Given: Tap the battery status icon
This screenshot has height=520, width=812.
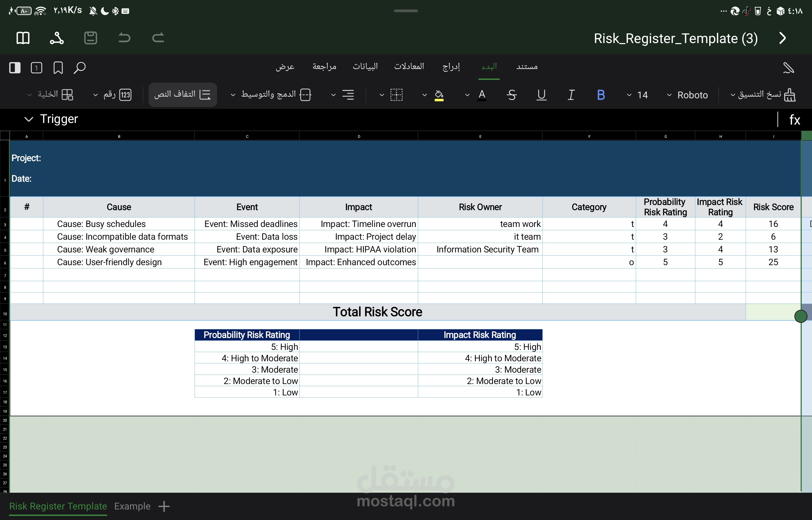Looking at the screenshot, I should 24,11.
